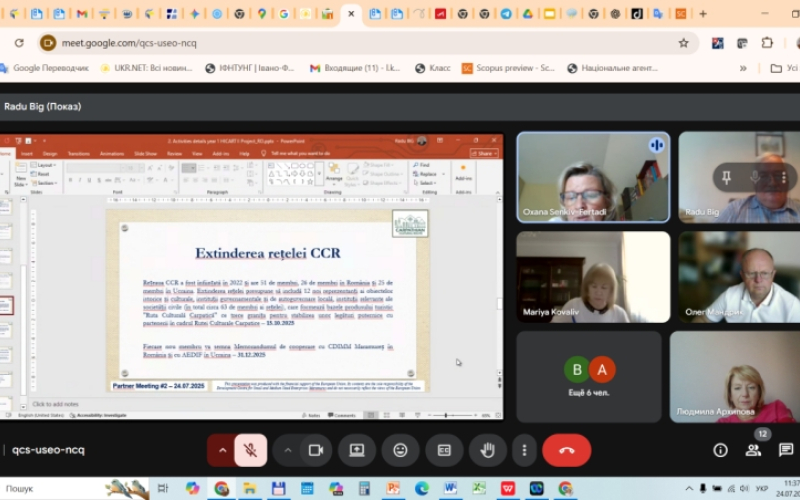Switch to the Google Maps browser tab

coord(262,14)
